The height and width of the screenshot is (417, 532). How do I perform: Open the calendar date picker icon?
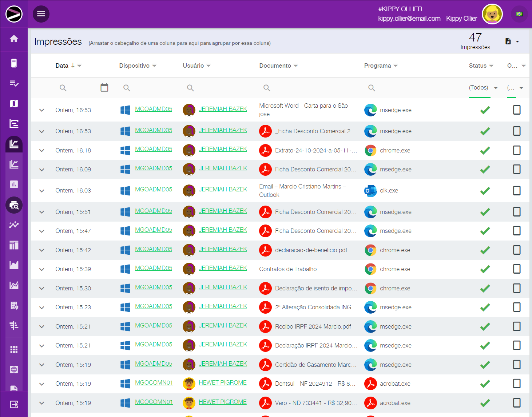[x=104, y=88]
